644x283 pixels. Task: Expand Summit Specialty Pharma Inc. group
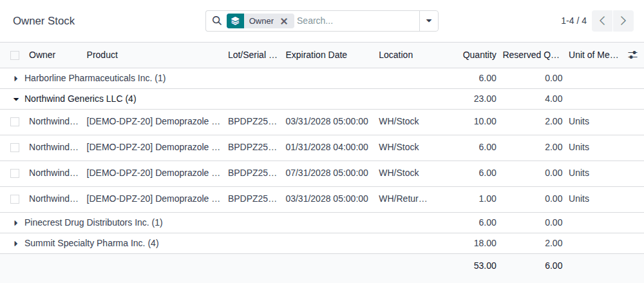16,244
